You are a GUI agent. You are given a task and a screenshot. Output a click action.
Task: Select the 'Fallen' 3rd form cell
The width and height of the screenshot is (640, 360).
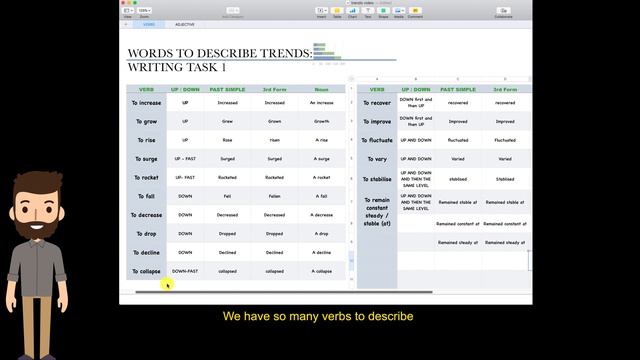(x=275, y=196)
